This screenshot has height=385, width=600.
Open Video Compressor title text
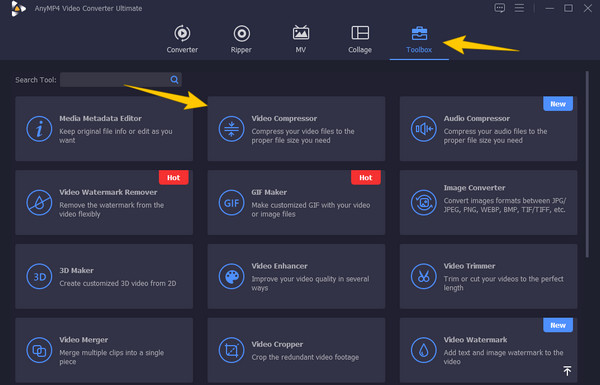(x=284, y=119)
